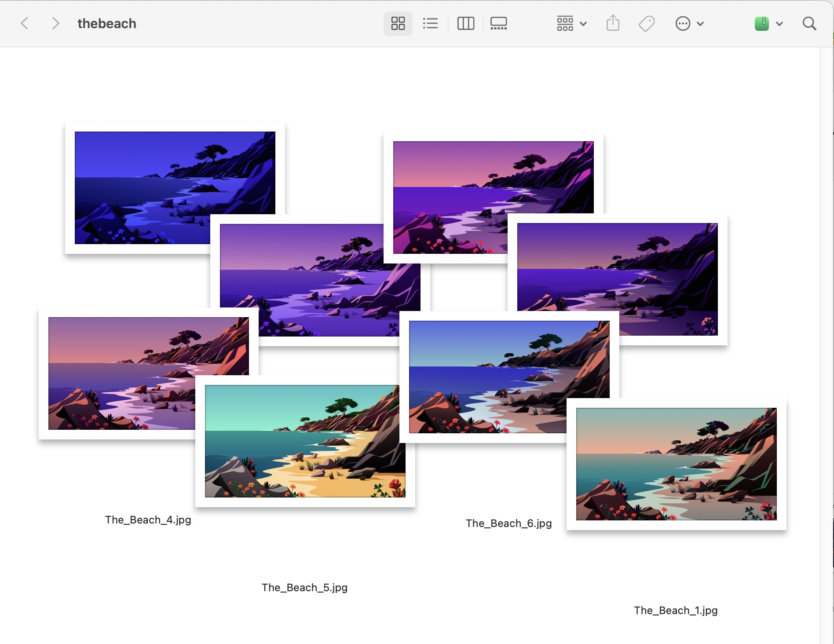
Task: Select the The_Beach_6.jpg file label
Action: pyautogui.click(x=509, y=523)
